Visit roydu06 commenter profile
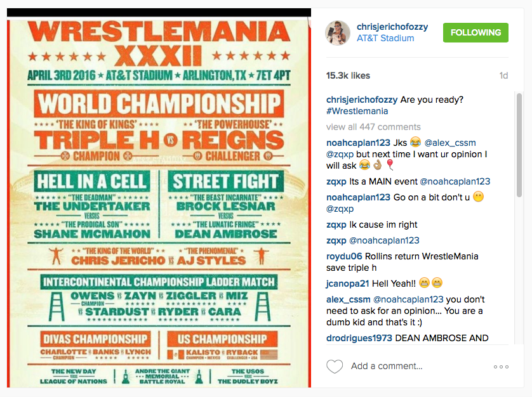This screenshot has height=397, width=532. pyautogui.click(x=344, y=256)
